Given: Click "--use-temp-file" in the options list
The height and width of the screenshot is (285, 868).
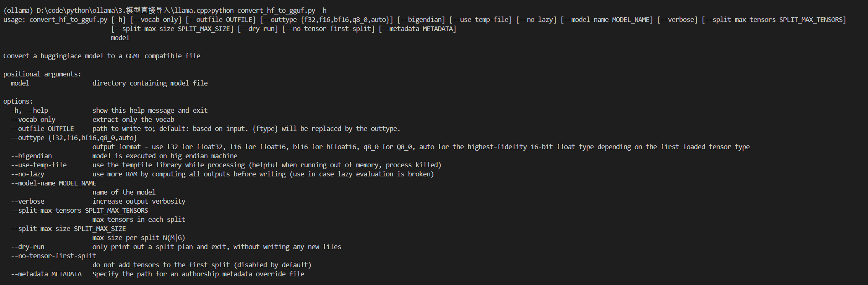Looking at the screenshot, I should point(39,165).
